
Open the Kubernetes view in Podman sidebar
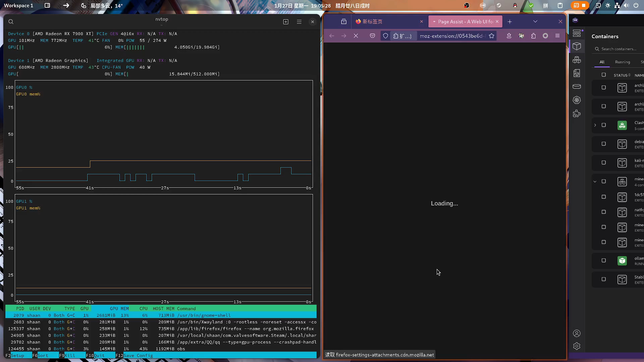(577, 100)
